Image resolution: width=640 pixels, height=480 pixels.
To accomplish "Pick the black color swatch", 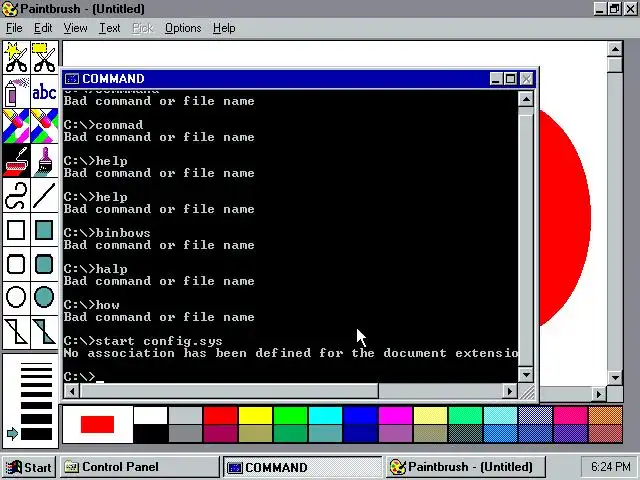I will pos(151,433).
